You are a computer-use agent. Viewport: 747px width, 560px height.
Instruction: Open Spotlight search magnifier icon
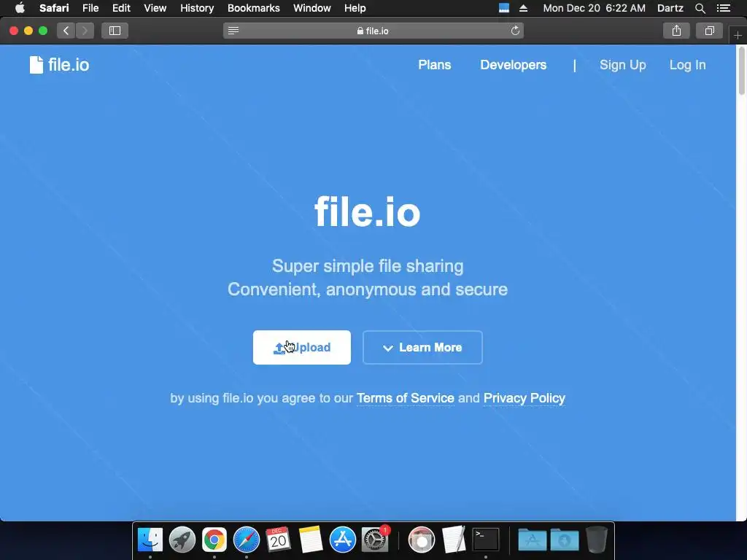700,8
